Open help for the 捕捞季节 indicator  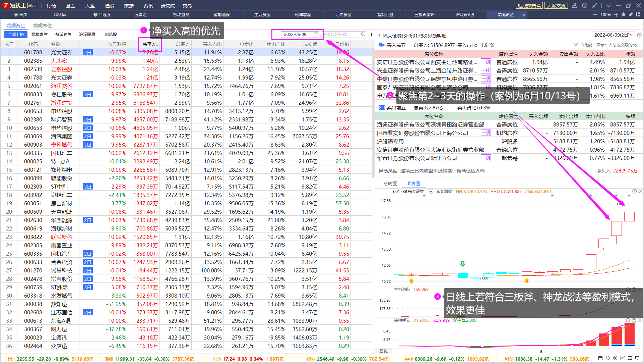634,320
